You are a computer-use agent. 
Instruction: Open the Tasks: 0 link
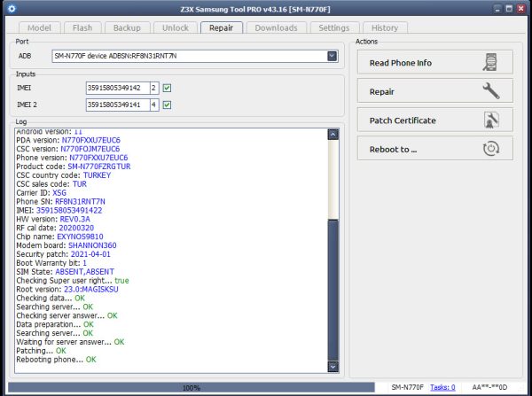[x=442, y=387]
